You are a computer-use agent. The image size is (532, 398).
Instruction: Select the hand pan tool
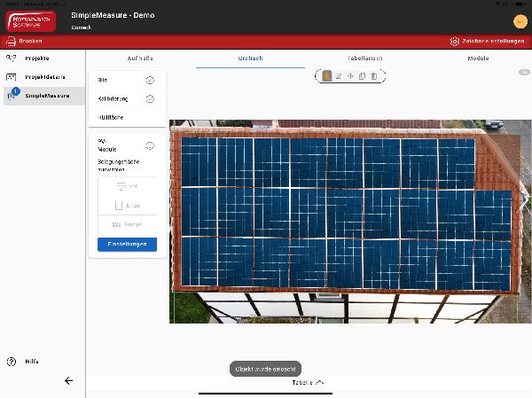(x=327, y=76)
